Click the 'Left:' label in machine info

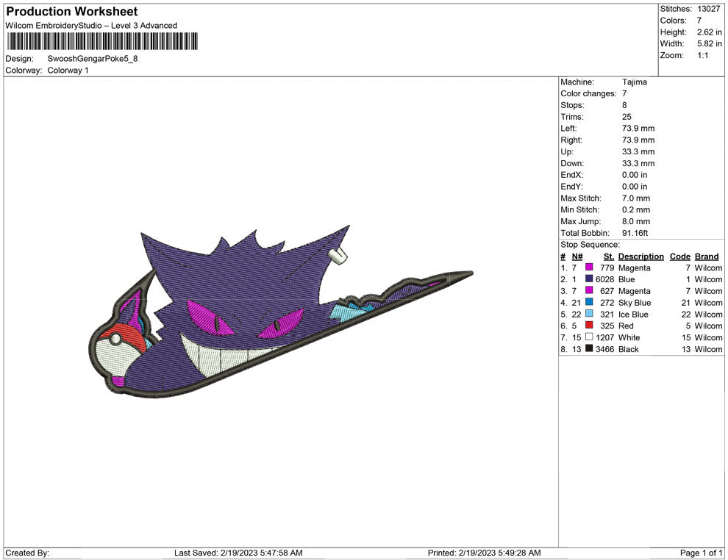[x=568, y=129]
